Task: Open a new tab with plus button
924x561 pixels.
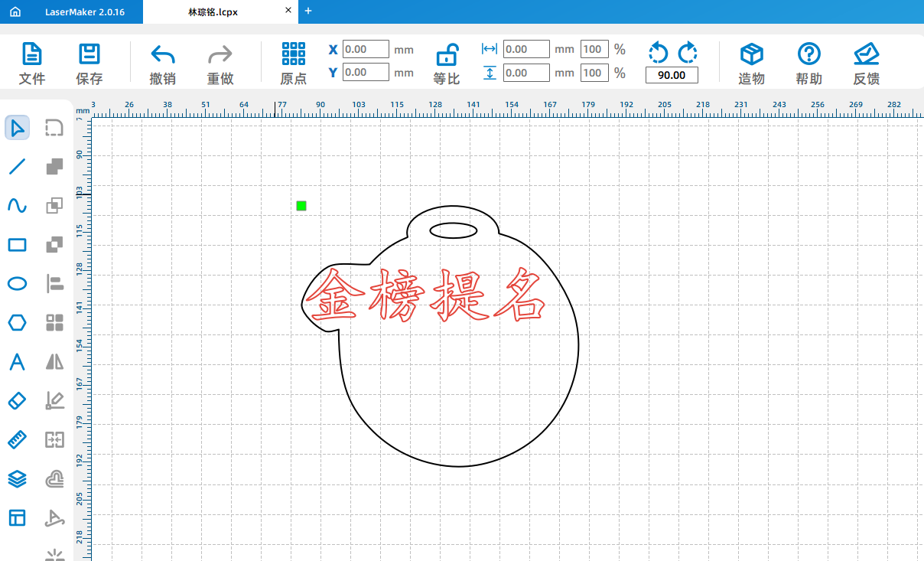Action: (308, 11)
